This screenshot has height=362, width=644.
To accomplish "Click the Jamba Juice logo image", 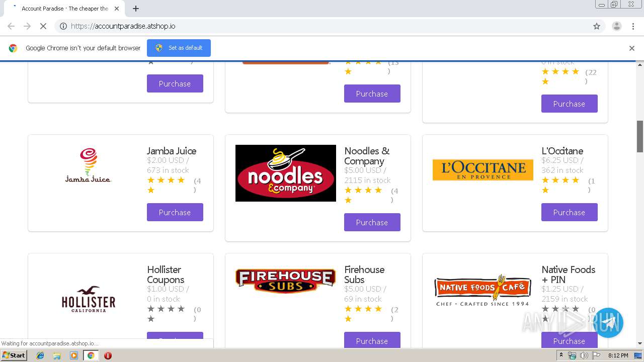I will pyautogui.click(x=88, y=165).
